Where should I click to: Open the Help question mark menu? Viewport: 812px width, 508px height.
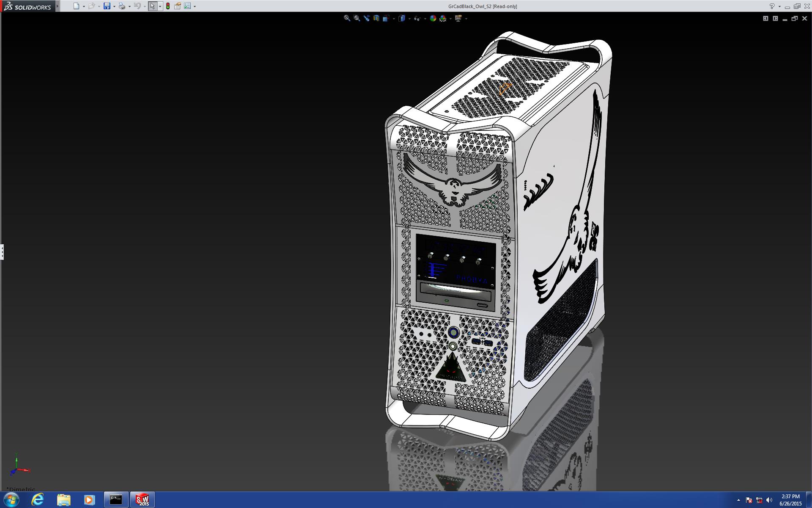(772, 6)
